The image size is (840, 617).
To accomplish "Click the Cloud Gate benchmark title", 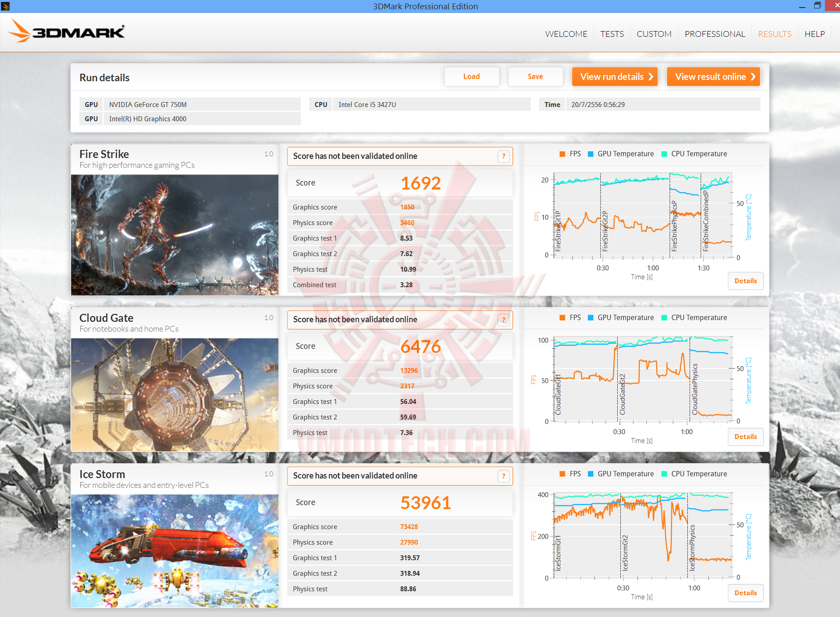I will click(106, 318).
